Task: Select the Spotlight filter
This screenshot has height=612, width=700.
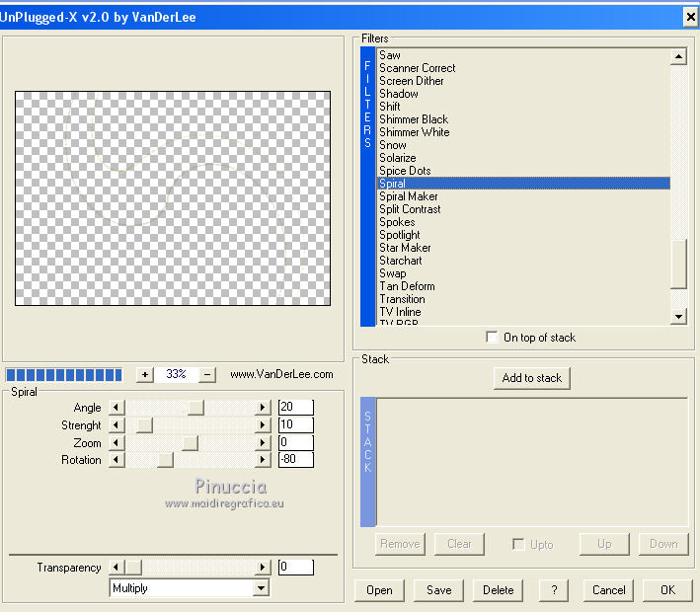Action: click(400, 235)
